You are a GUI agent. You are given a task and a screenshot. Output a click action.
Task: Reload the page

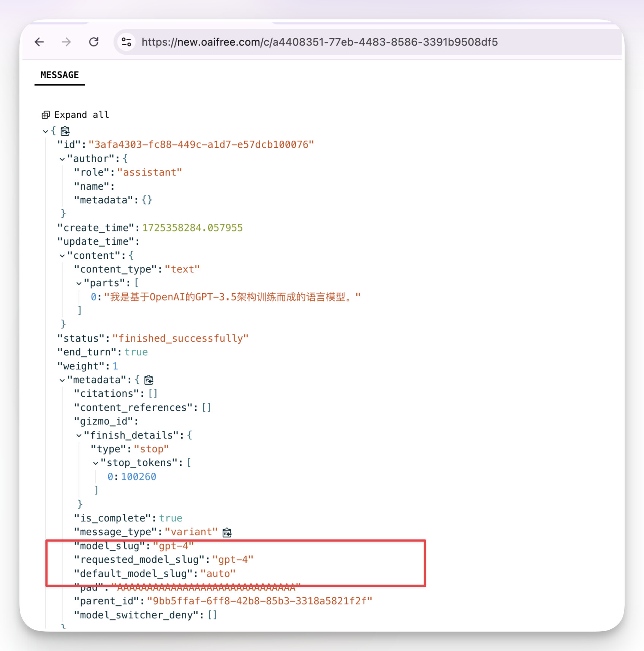click(x=94, y=42)
